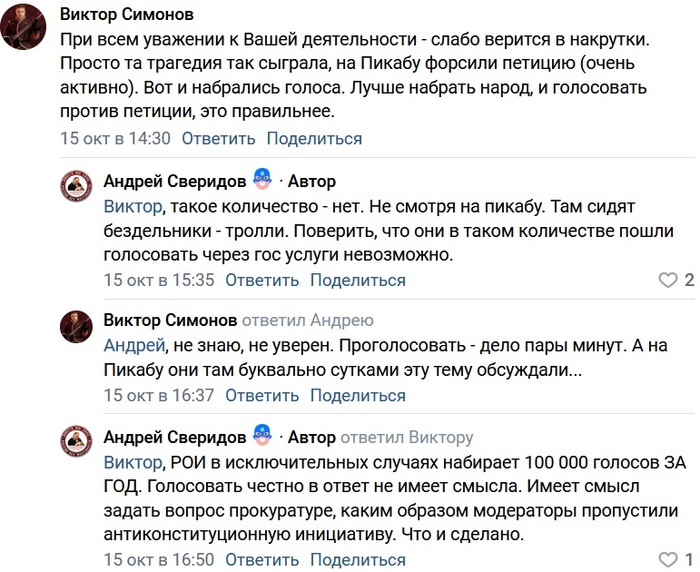Reply to the comment posted at 16:50
Image resolution: width=700 pixels, height=572 pixels.
262,559
